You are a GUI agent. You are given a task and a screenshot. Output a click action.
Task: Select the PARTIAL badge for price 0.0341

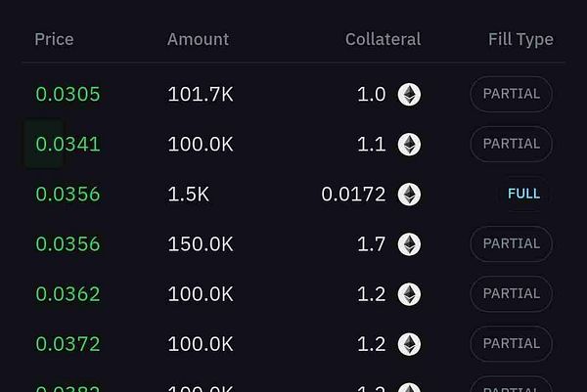(511, 145)
